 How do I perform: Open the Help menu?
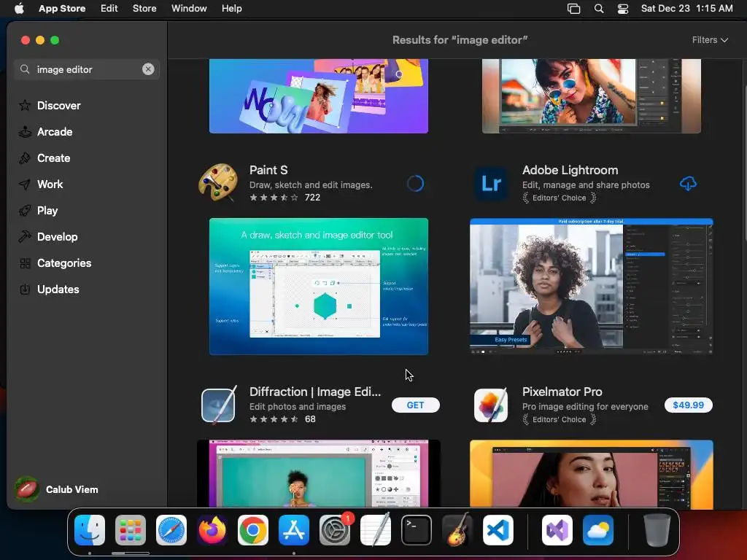pyautogui.click(x=231, y=9)
